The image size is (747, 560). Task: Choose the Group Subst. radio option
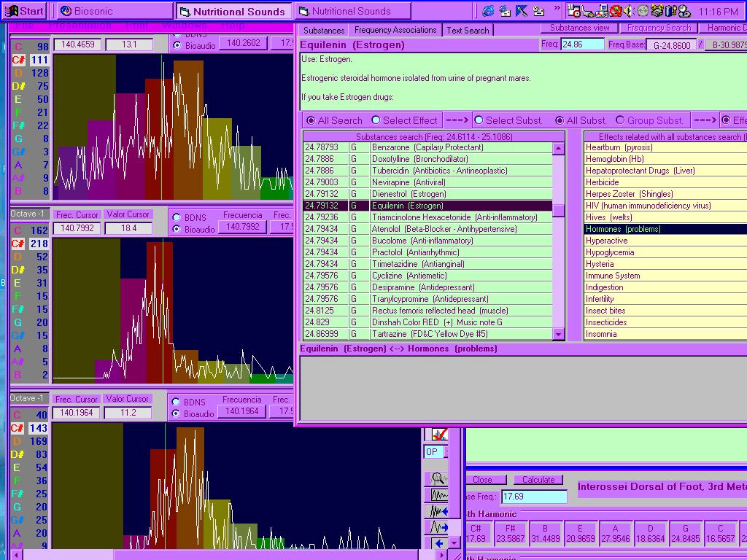(x=620, y=120)
